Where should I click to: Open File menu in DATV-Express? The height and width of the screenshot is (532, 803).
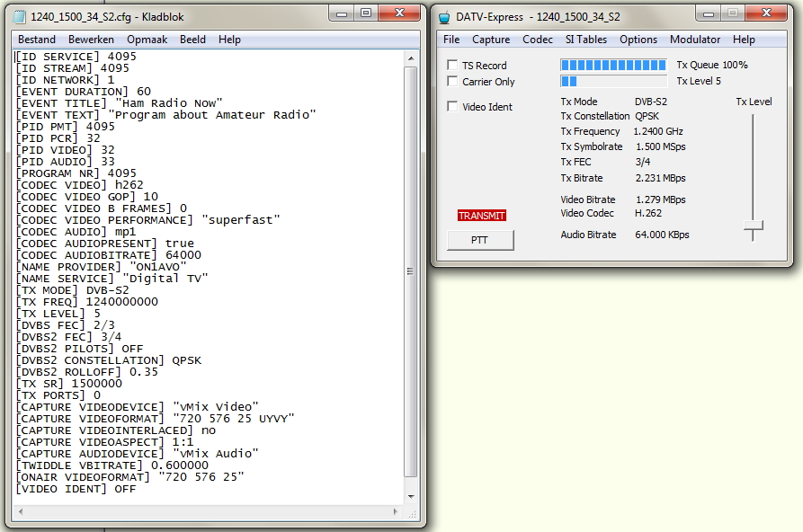tap(451, 40)
